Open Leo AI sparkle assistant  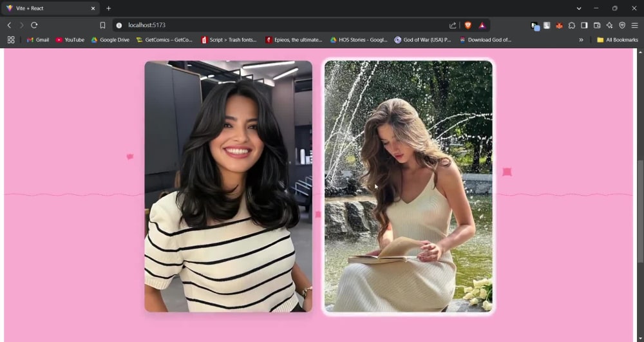[x=609, y=25]
